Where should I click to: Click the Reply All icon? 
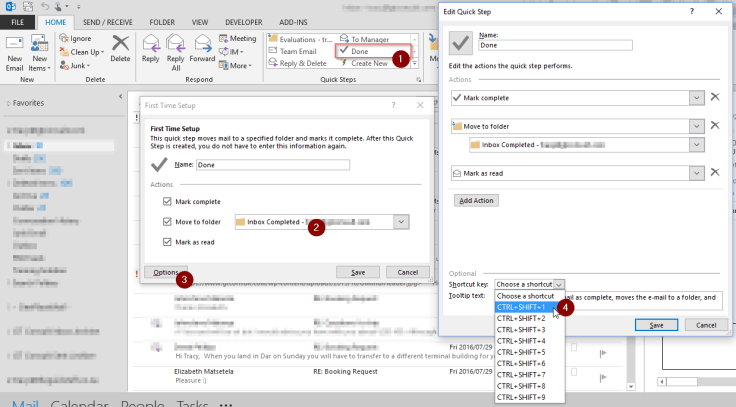click(178, 49)
